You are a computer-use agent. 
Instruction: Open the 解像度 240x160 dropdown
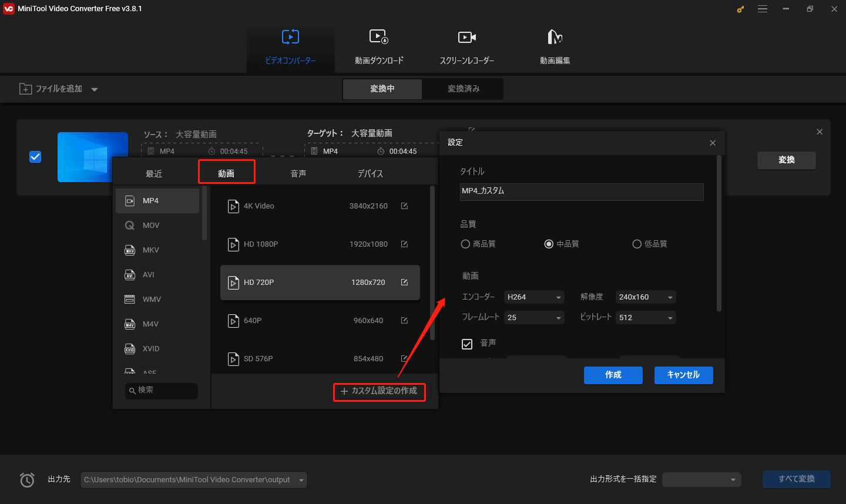pyautogui.click(x=646, y=297)
